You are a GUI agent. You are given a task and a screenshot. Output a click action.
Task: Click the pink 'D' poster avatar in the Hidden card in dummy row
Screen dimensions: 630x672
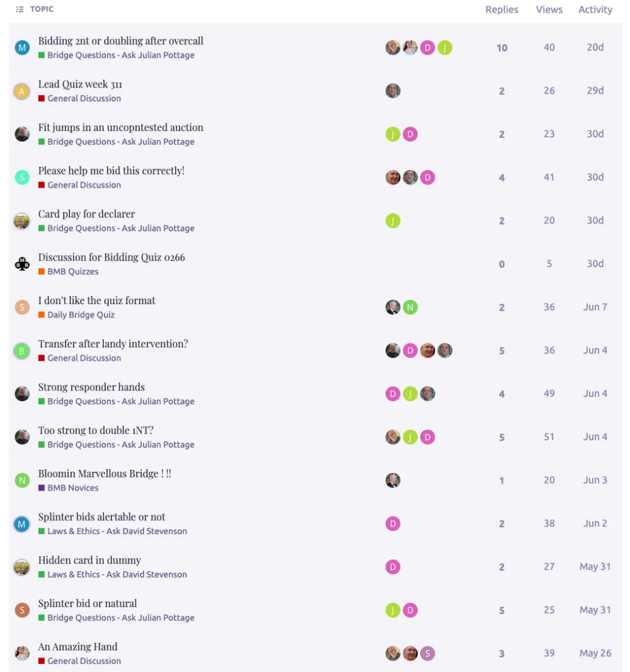(x=393, y=567)
